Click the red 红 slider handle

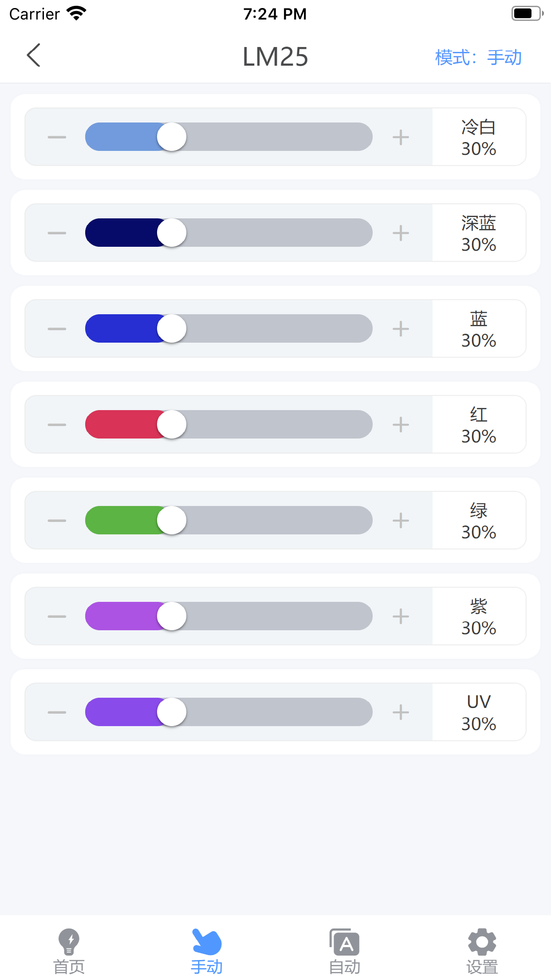click(x=172, y=425)
